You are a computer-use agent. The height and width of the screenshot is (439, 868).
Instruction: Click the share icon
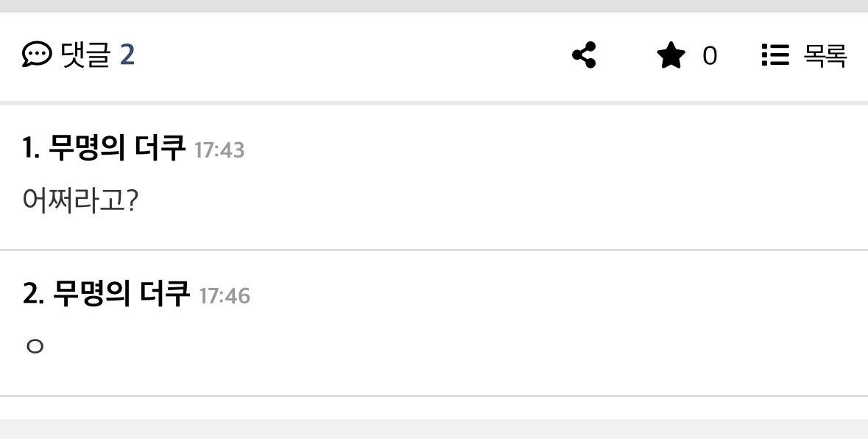coord(584,55)
